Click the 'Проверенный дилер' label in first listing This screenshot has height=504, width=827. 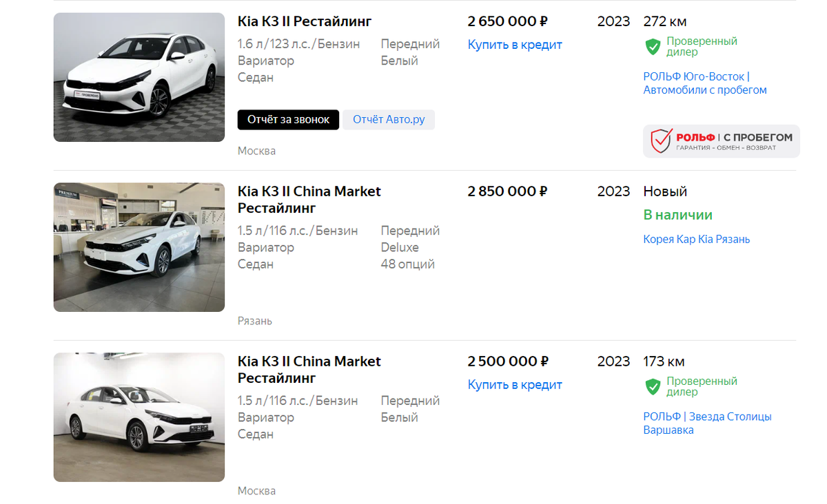[701, 47]
